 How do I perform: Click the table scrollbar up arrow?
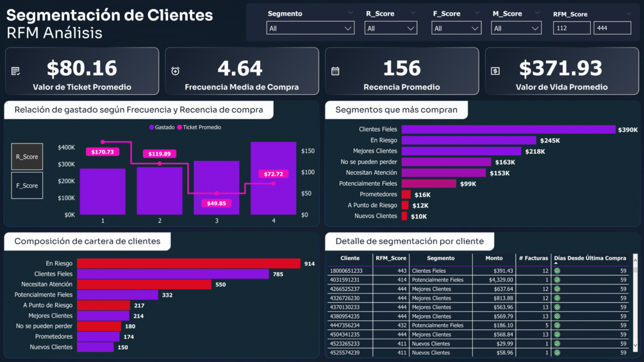tap(636, 260)
